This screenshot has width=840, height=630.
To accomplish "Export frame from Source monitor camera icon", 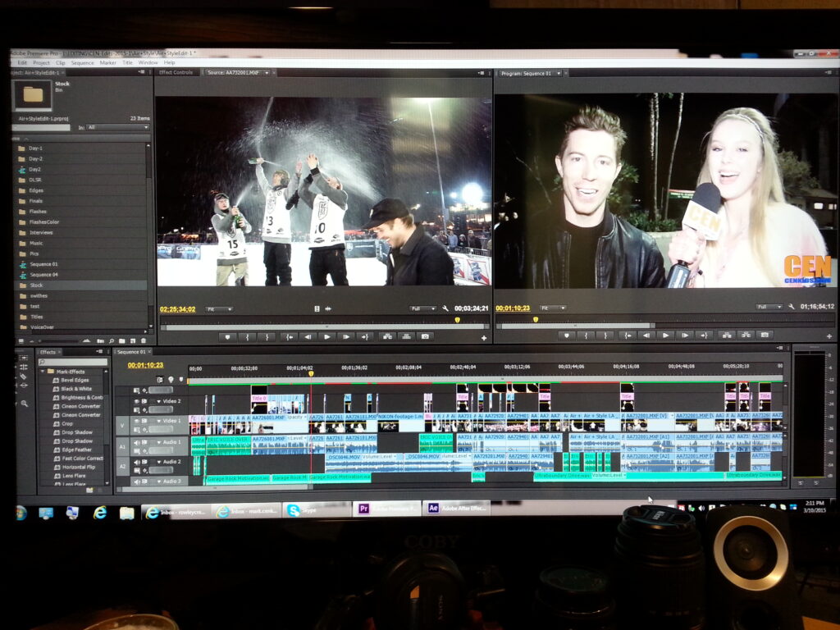I will (x=426, y=336).
